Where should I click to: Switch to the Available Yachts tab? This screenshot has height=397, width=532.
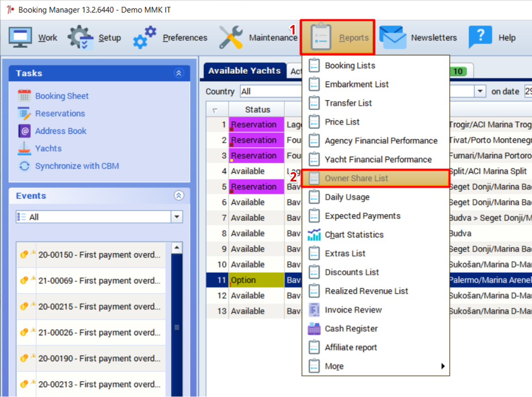pyautogui.click(x=244, y=71)
